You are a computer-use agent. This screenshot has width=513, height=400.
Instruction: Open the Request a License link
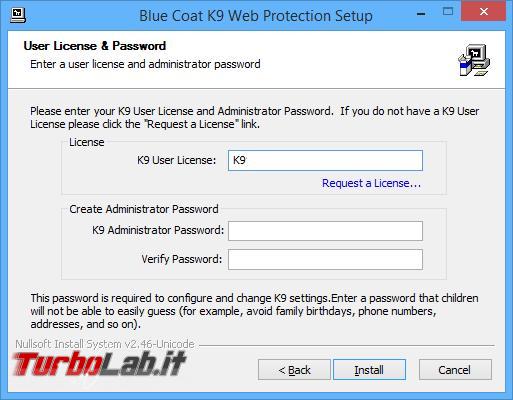[x=371, y=183]
